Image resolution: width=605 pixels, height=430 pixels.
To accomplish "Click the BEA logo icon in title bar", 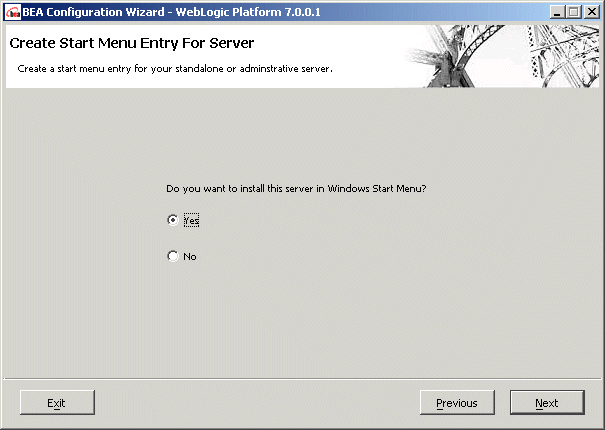I will point(13,12).
